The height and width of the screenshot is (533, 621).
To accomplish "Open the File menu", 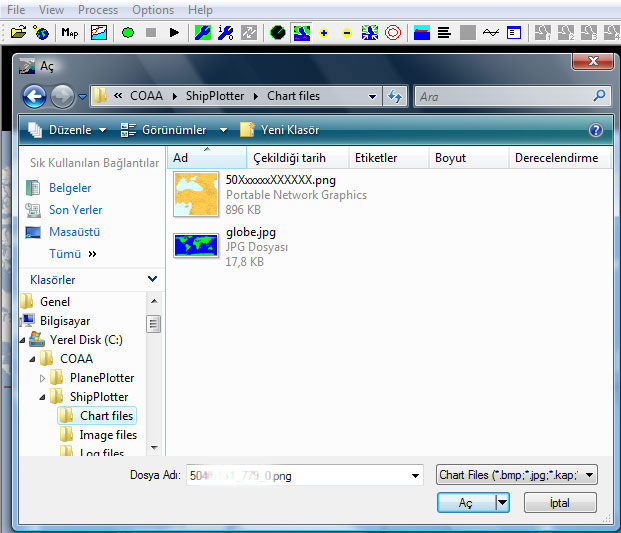I will (16, 10).
